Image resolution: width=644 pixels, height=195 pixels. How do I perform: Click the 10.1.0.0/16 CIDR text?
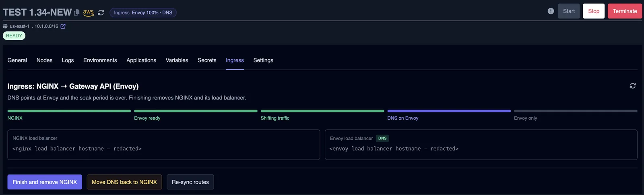pyautogui.click(x=46, y=26)
